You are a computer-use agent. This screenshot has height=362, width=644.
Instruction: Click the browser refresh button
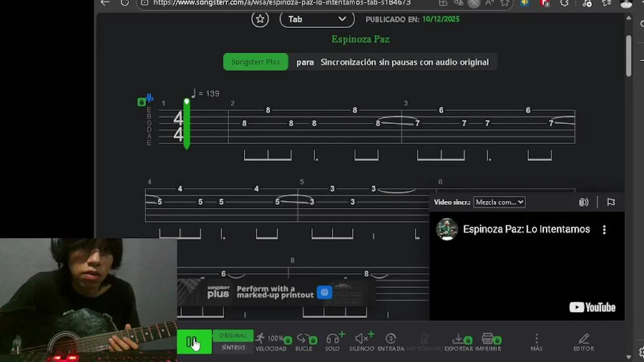point(125,3)
